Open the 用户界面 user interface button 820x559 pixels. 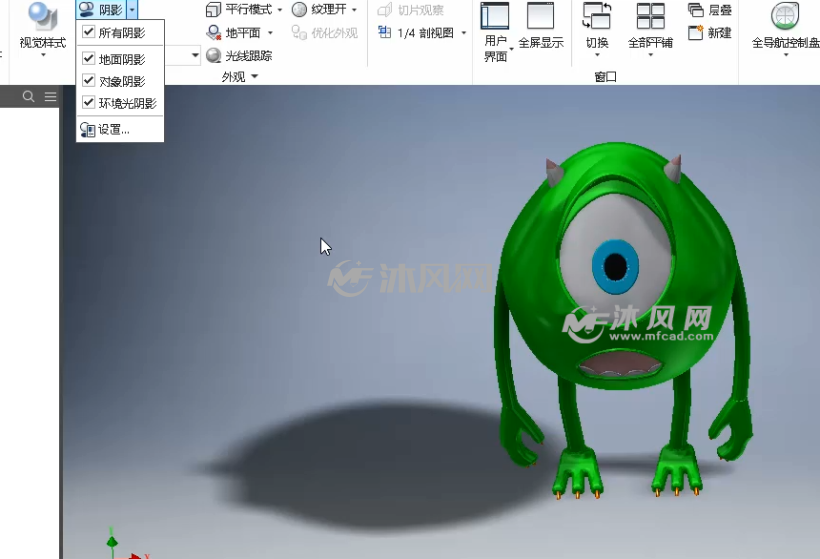click(495, 32)
